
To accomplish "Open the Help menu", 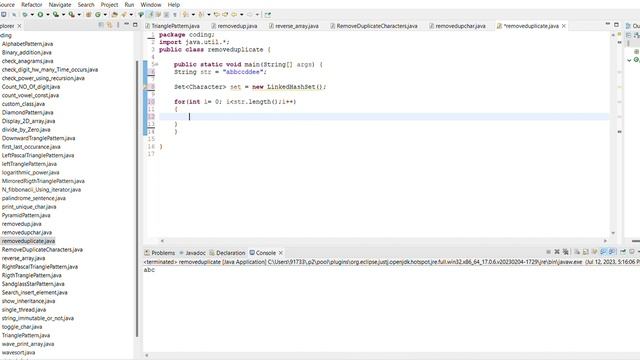I will click(173, 4).
